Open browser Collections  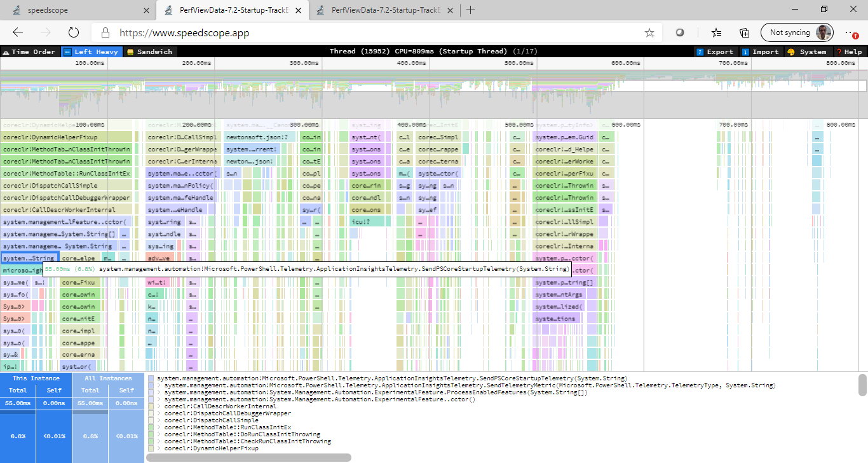[745, 32]
